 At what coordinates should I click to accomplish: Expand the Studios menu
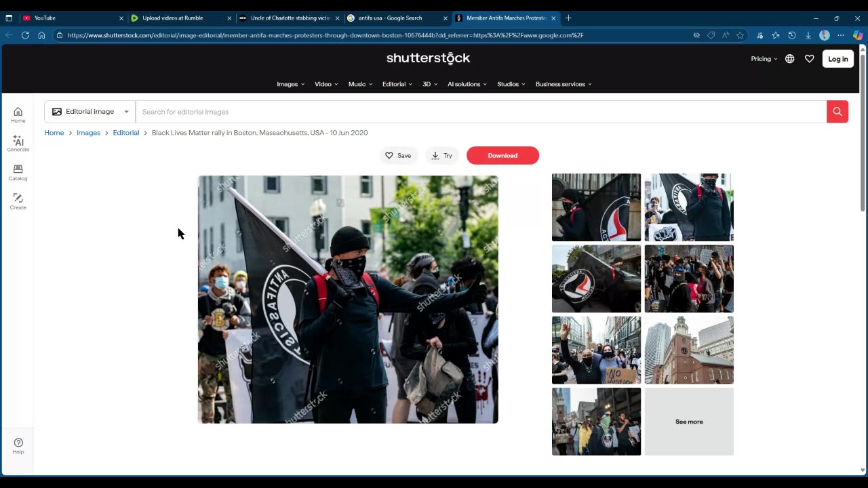coord(511,84)
